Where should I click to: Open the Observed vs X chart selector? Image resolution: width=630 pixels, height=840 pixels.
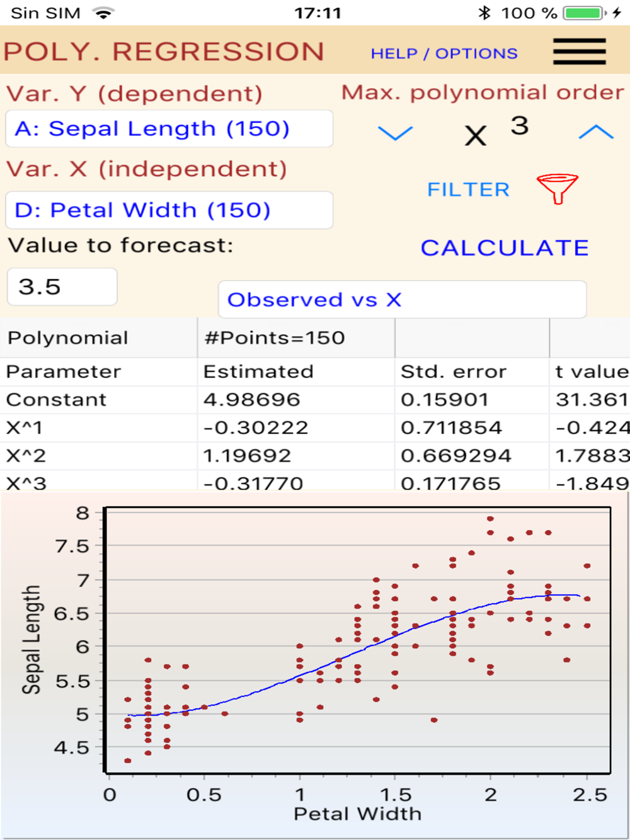[x=402, y=300]
